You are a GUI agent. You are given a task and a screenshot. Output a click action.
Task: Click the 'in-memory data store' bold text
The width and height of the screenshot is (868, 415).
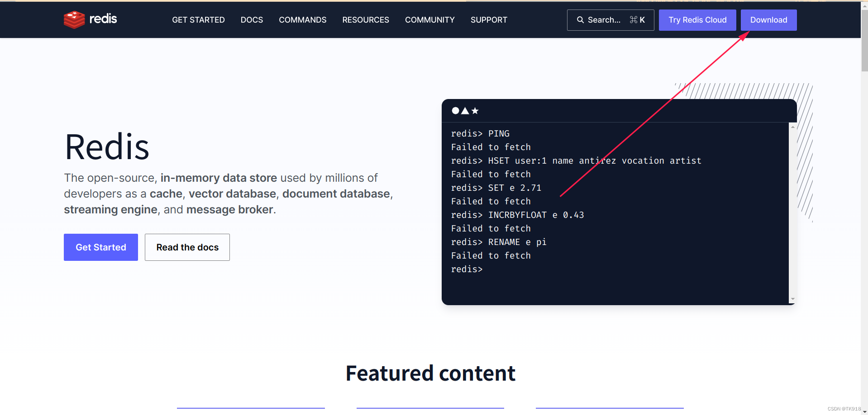pos(219,178)
